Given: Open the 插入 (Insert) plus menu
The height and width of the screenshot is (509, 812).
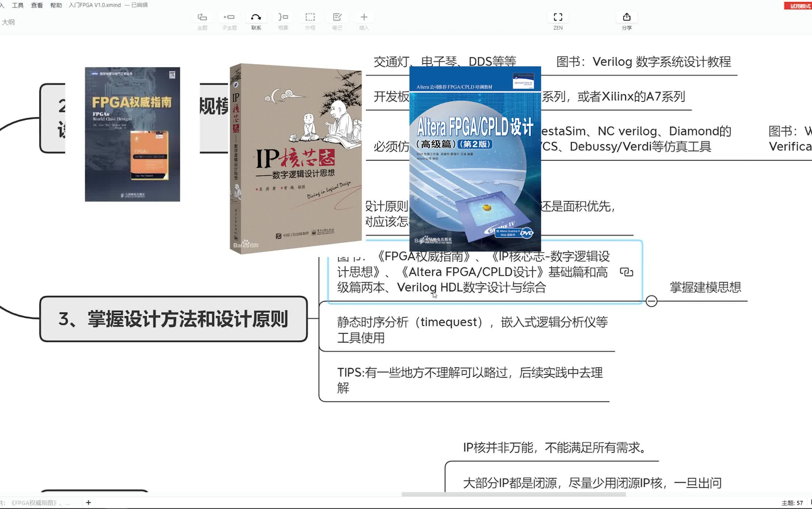Looking at the screenshot, I should [x=364, y=17].
